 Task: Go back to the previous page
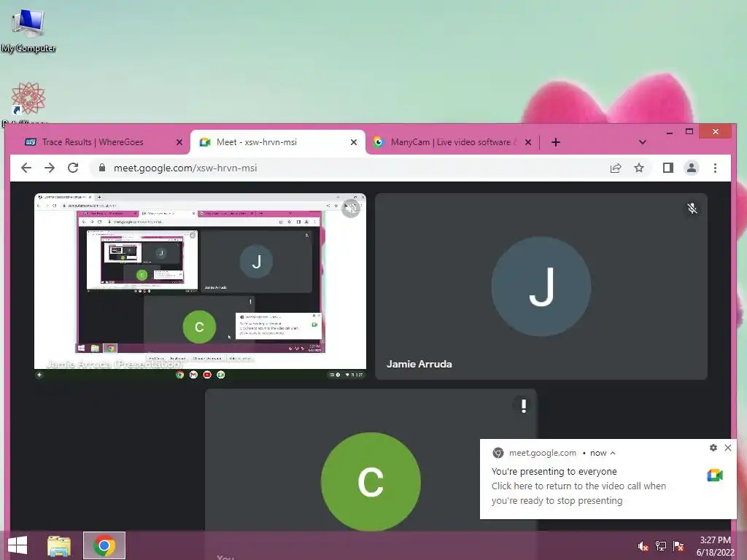(26, 168)
